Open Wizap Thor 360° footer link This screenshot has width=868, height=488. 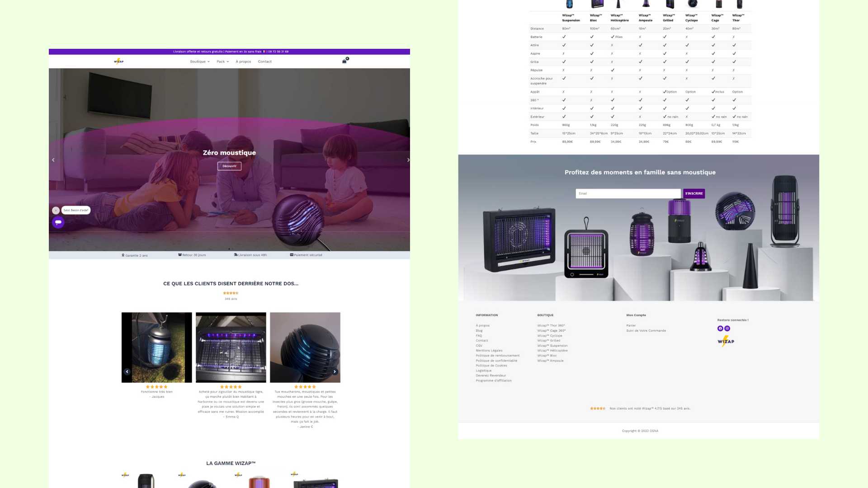[551, 325]
